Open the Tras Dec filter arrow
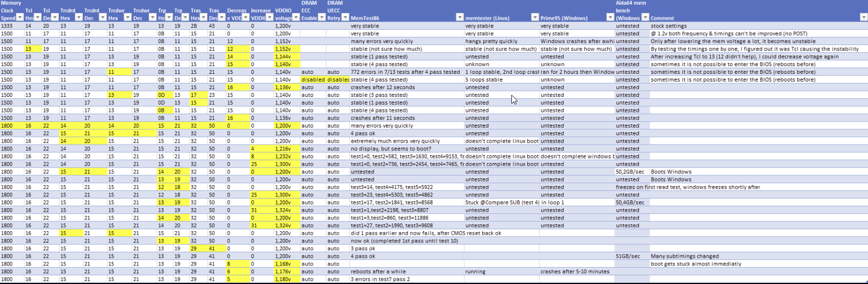868x284 pixels. click(x=221, y=17)
